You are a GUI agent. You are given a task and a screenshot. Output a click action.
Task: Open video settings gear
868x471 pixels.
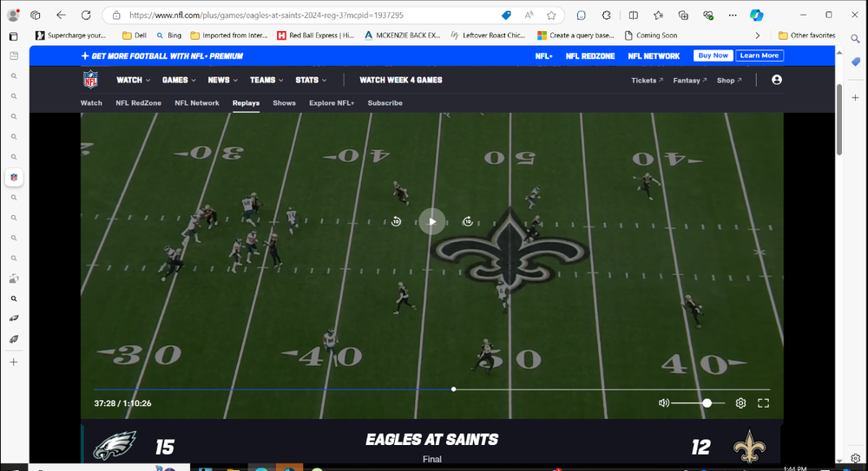click(740, 403)
